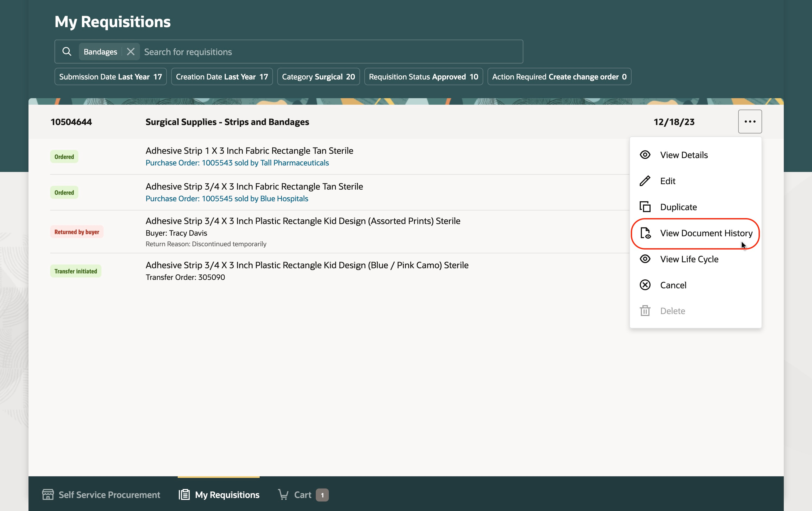The height and width of the screenshot is (511, 812).
Task: Toggle Requisition Status Approved filter
Action: [x=423, y=77]
